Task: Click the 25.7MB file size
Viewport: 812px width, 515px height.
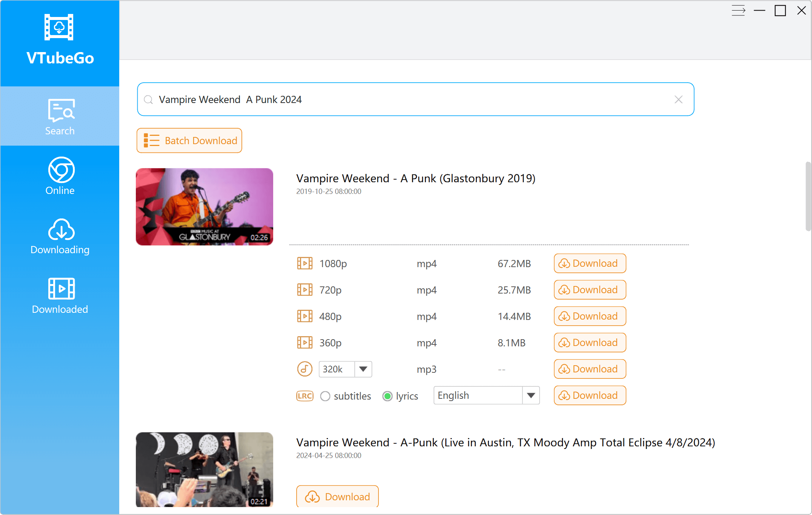Action: click(x=514, y=290)
